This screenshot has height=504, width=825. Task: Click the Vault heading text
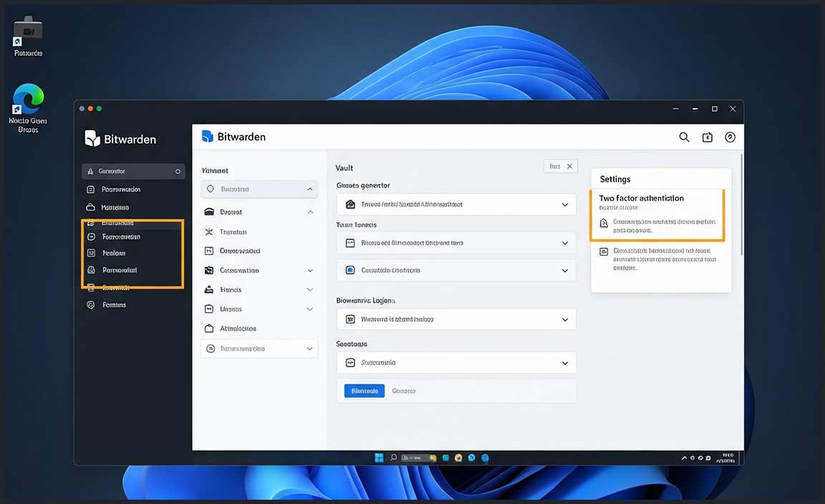(x=344, y=168)
